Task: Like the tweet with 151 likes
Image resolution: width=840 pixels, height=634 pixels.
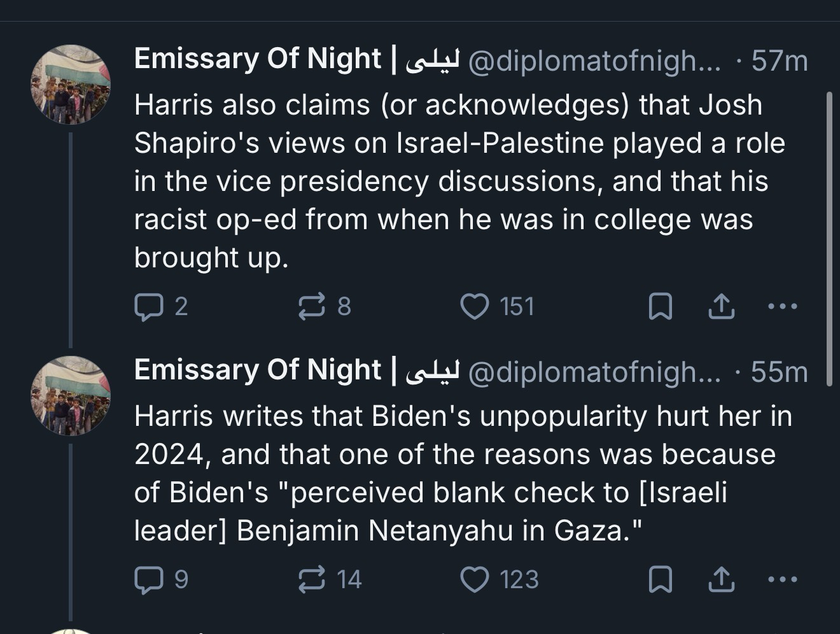Action: (475, 307)
